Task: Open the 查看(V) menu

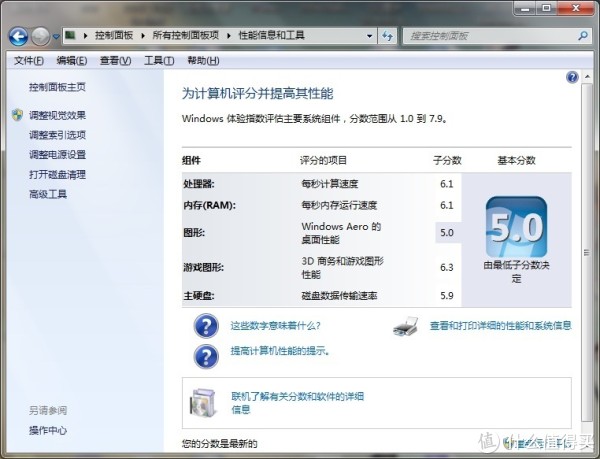Action: coord(115,60)
